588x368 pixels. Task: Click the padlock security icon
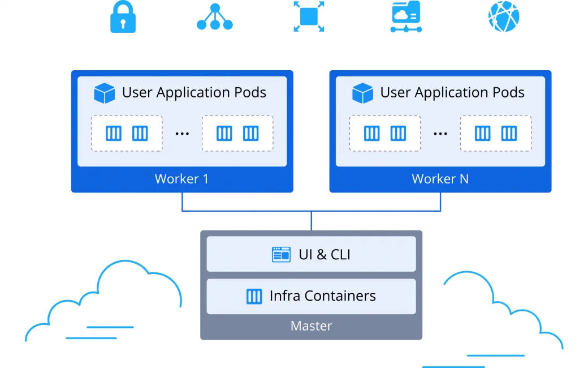pyautogui.click(x=123, y=16)
